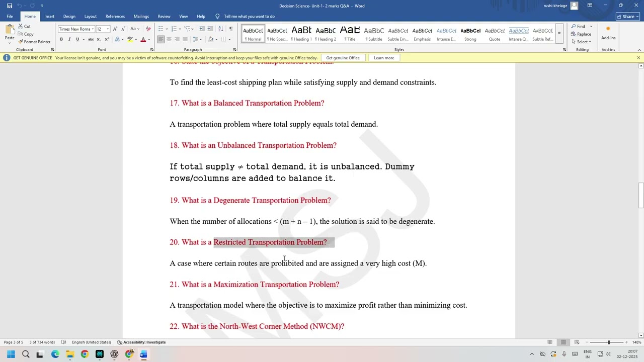Open the Change Case dropdown

135,29
